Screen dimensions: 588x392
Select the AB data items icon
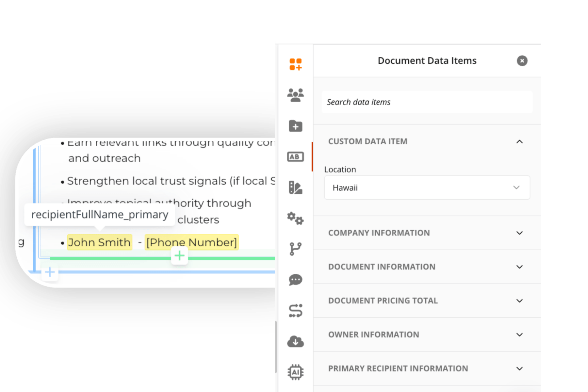tap(295, 157)
